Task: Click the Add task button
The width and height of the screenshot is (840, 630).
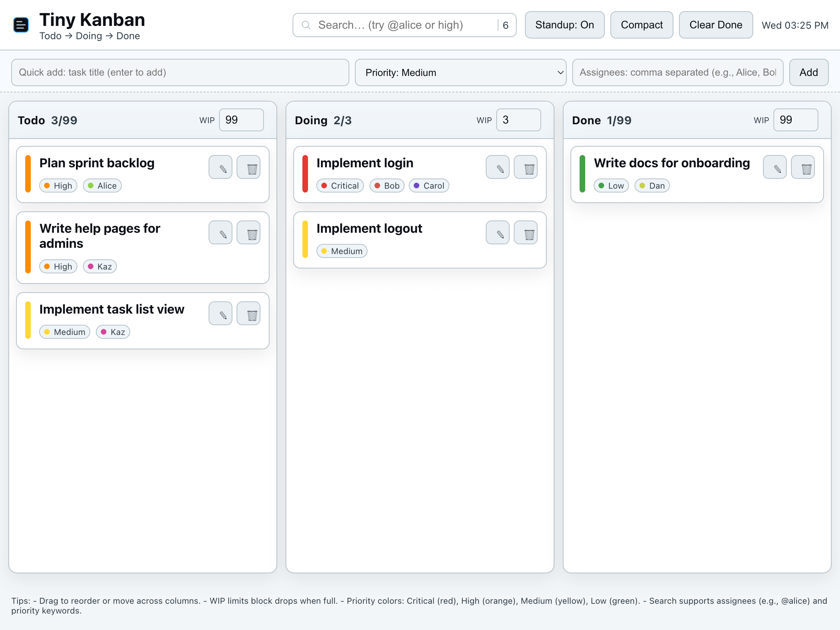Action: [808, 72]
